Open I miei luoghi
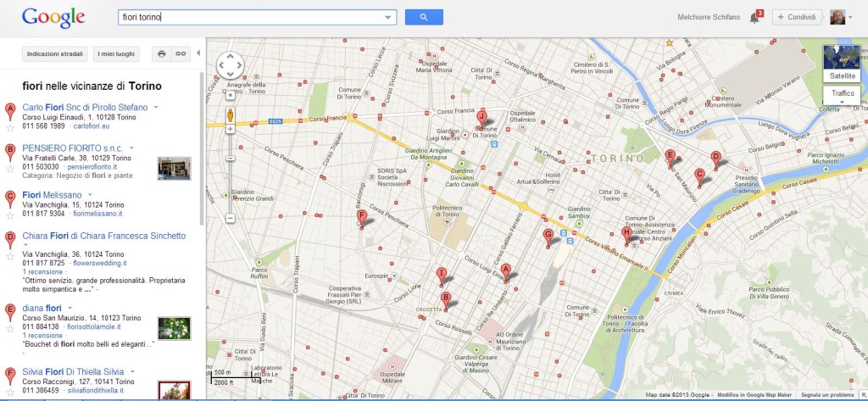The image size is (868, 401). (x=116, y=54)
